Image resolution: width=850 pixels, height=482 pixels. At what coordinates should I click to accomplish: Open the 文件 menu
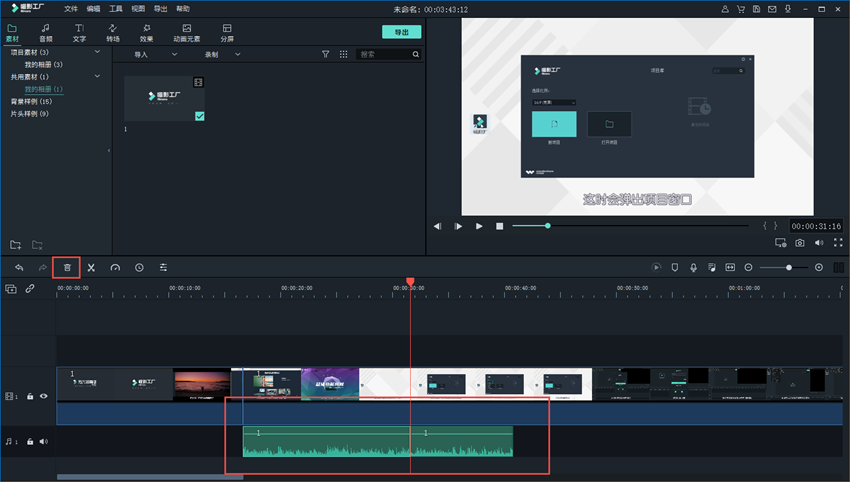tap(71, 8)
